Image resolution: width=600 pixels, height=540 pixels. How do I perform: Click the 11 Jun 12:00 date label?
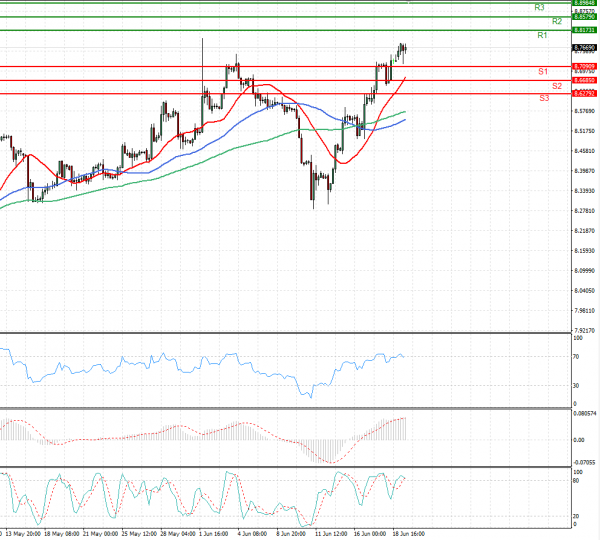pyautogui.click(x=331, y=533)
